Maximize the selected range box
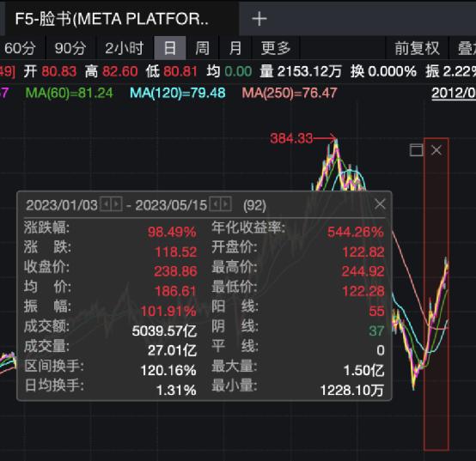 [416, 150]
